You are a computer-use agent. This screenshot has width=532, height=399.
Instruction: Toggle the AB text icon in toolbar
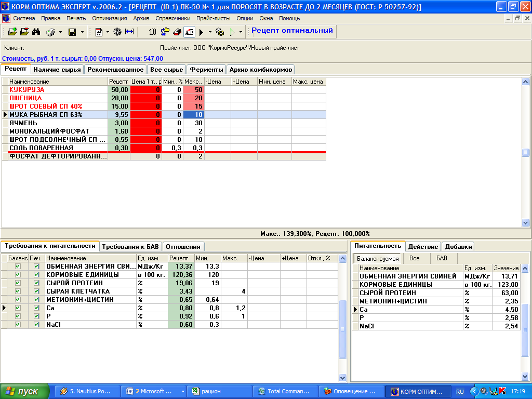point(189,32)
